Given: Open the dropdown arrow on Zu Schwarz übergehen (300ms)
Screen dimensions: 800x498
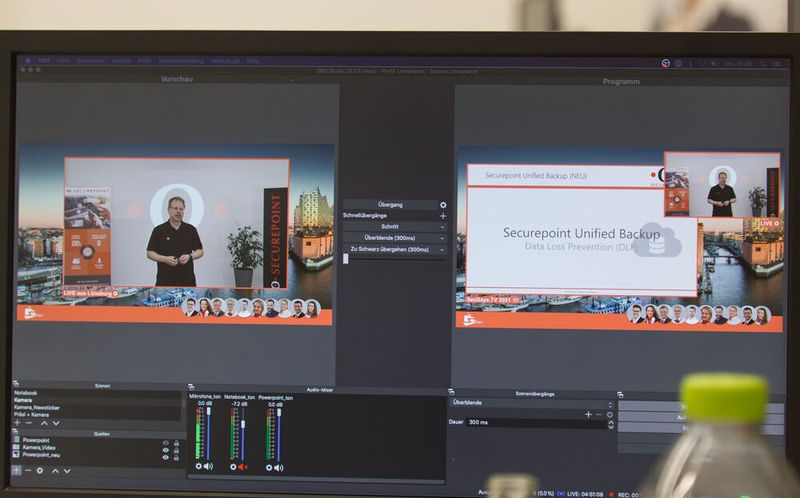Looking at the screenshot, I should pos(442,250).
